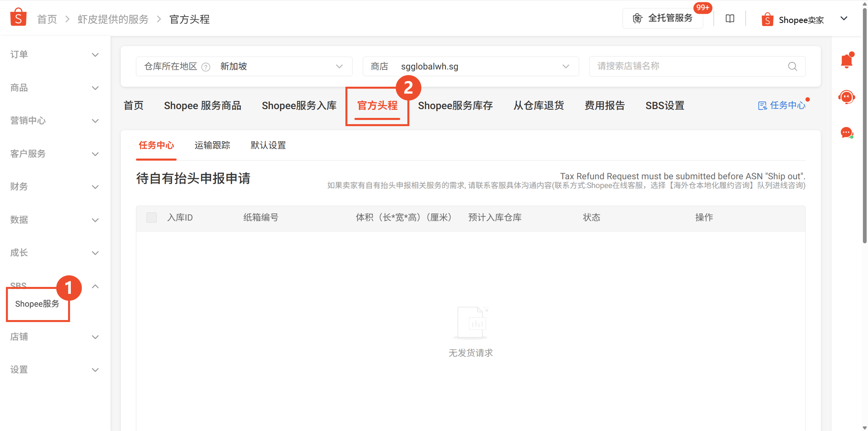Screen dimensions: 868x431
Task: Open Shopee服务 under SBS
Action: pyautogui.click(x=37, y=304)
